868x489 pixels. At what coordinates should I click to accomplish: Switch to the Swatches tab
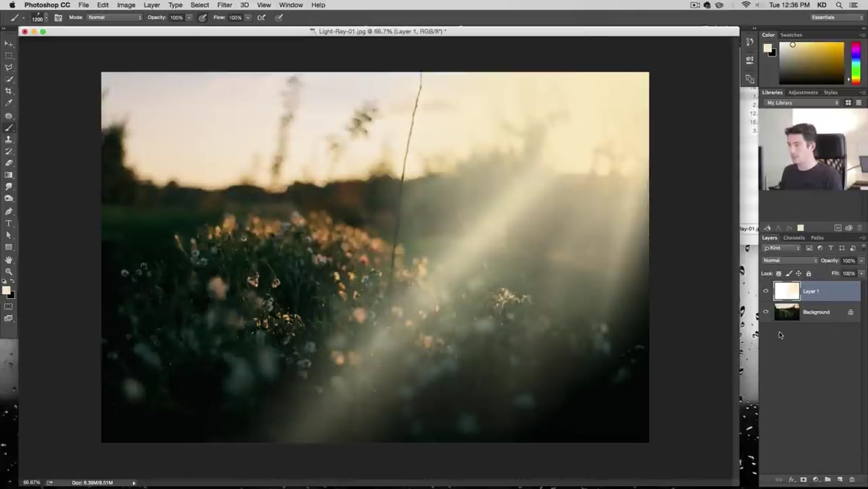pyautogui.click(x=791, y=35)
